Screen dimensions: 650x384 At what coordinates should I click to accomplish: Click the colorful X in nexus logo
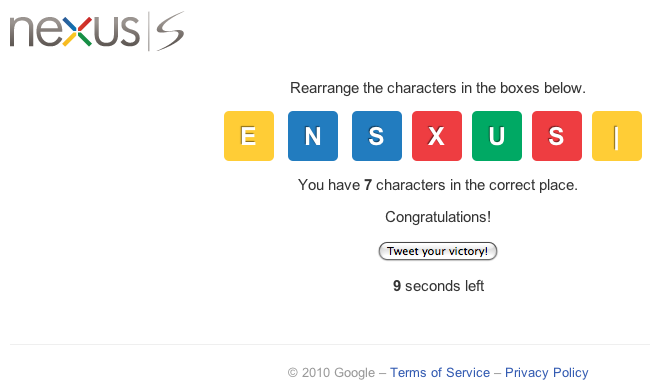pyautogui.click(x=77, y=32)
